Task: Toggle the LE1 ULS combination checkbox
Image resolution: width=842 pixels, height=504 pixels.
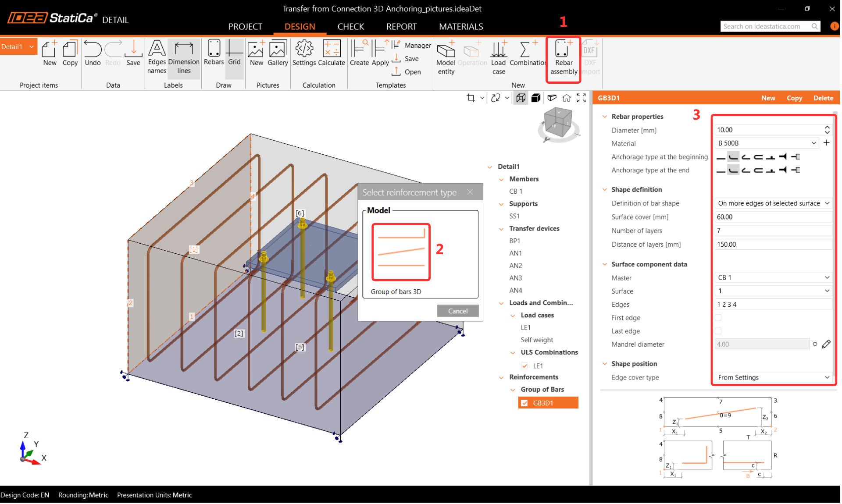Action: point(524,366)
